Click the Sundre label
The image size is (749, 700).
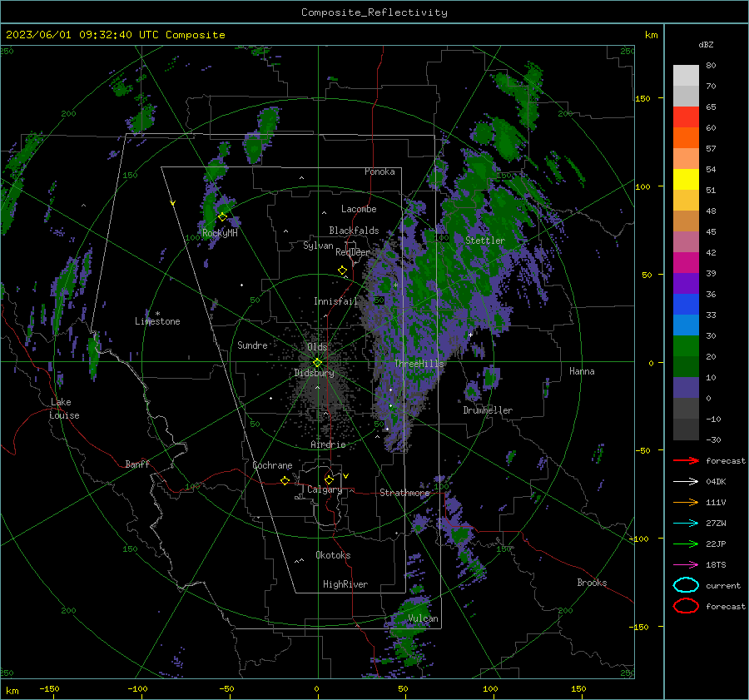(252, 345)
